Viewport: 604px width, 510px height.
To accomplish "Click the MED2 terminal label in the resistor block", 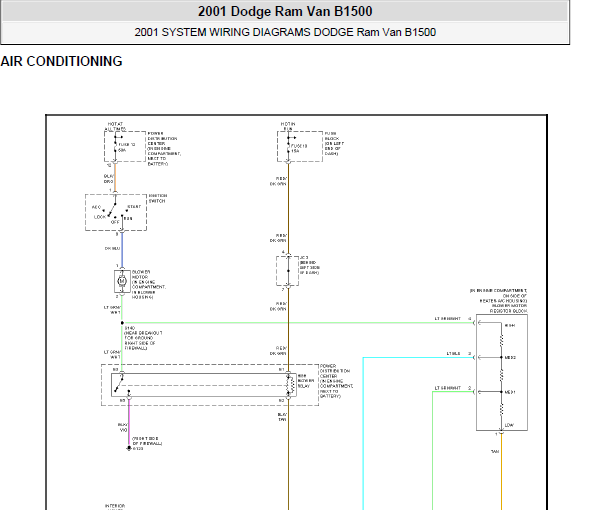I will [x=510, y=357].
